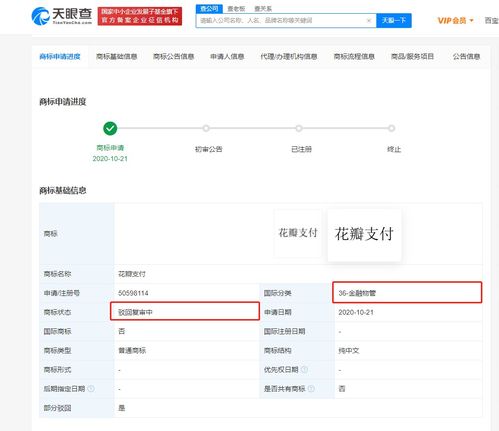Click the 天眼一下 search button
The height and width of the screenshot is (431, 499).
pyautogui.click(x=394, y=20)
